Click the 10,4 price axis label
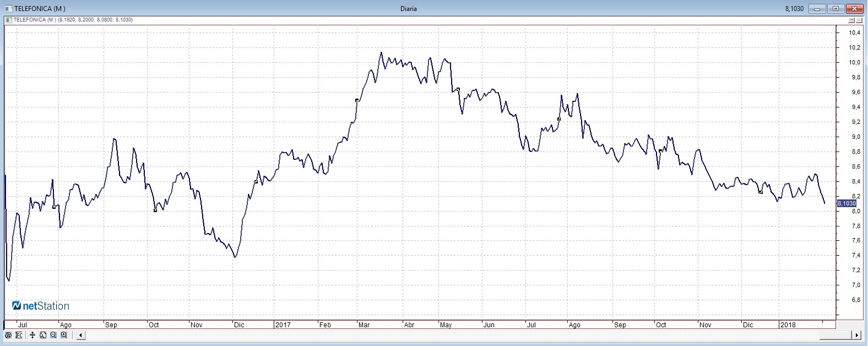The width and height of the screenshot is (868, 346). 855,33
